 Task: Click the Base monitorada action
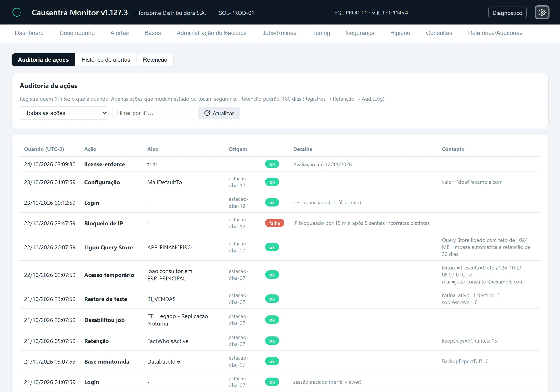tap(107, 362)
